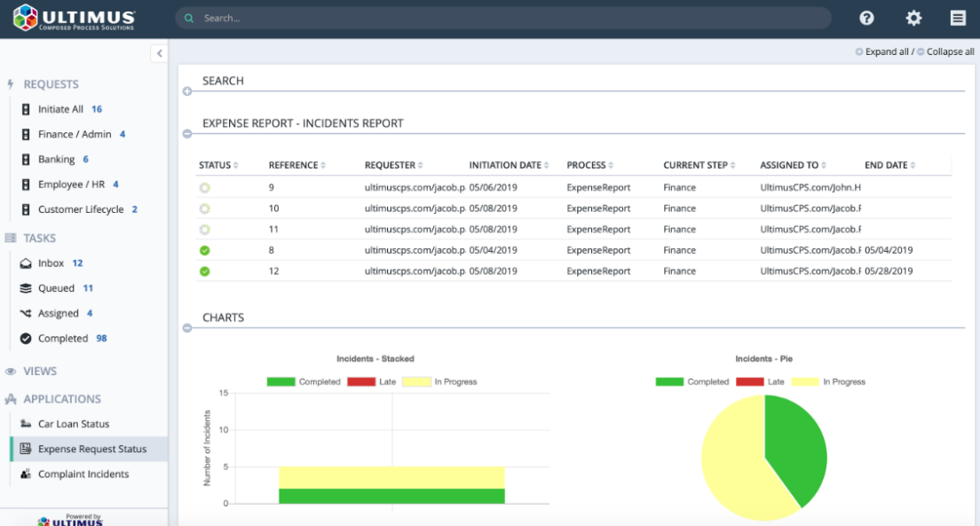Open the settings gear icon
This screenshot has width=980, height=526.
(x=913, y=18)
